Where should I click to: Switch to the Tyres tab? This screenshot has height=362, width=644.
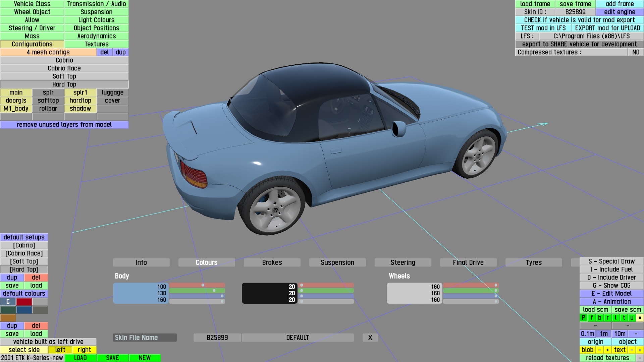[x=533, y=262]
